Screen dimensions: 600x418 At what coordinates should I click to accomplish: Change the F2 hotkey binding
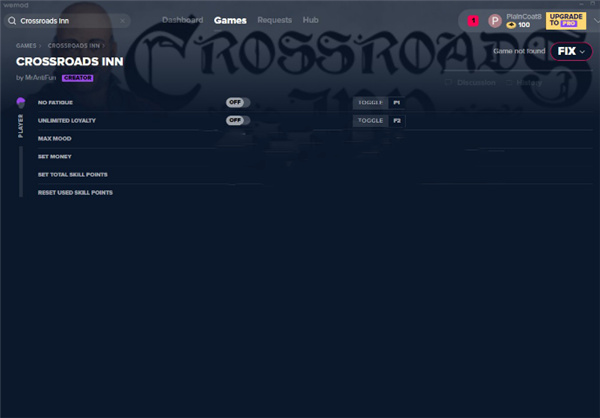(396, 121)
